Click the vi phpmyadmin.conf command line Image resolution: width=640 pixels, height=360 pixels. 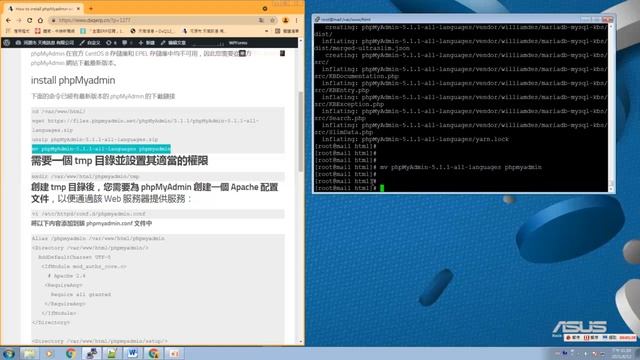pyautogui.click(x=89, y=214)
